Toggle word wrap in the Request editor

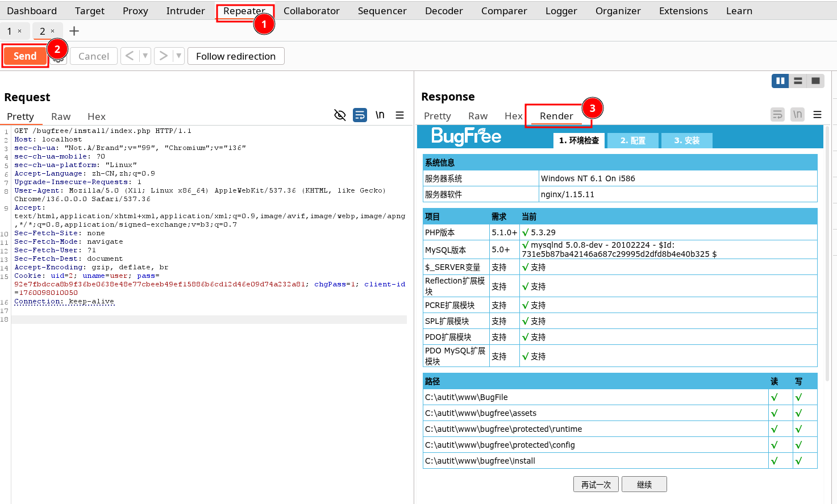coord(360,115)
